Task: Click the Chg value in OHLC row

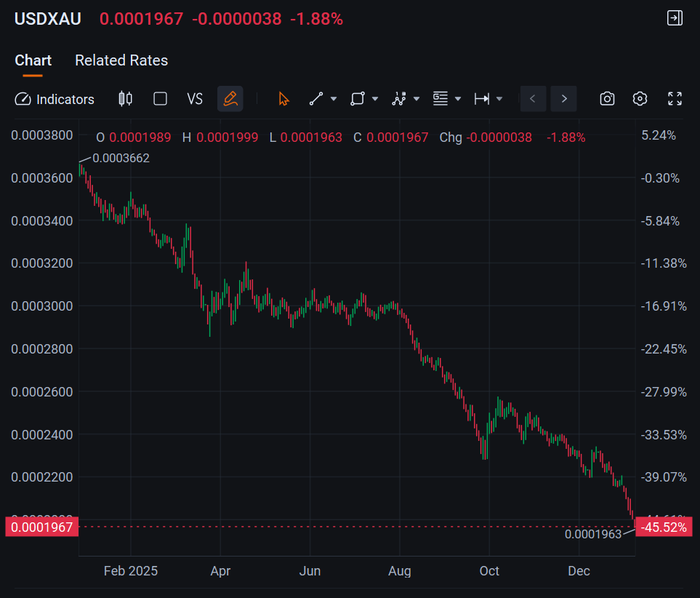Action: coord(499,137)
